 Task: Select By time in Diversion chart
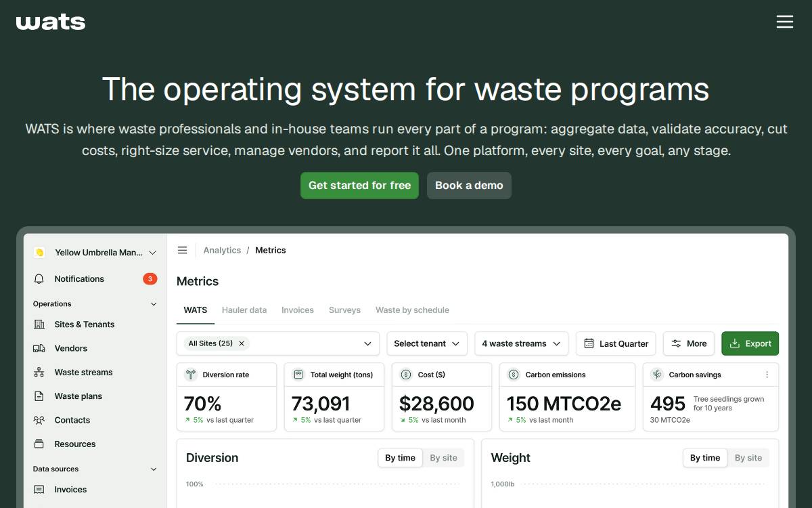(400, 458)
